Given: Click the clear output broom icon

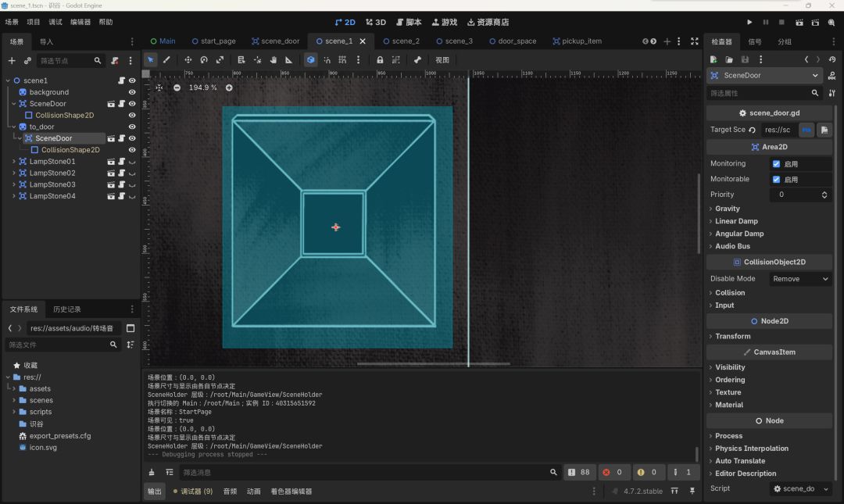Looking at the screenshot, I should click(x=152, y=472).
